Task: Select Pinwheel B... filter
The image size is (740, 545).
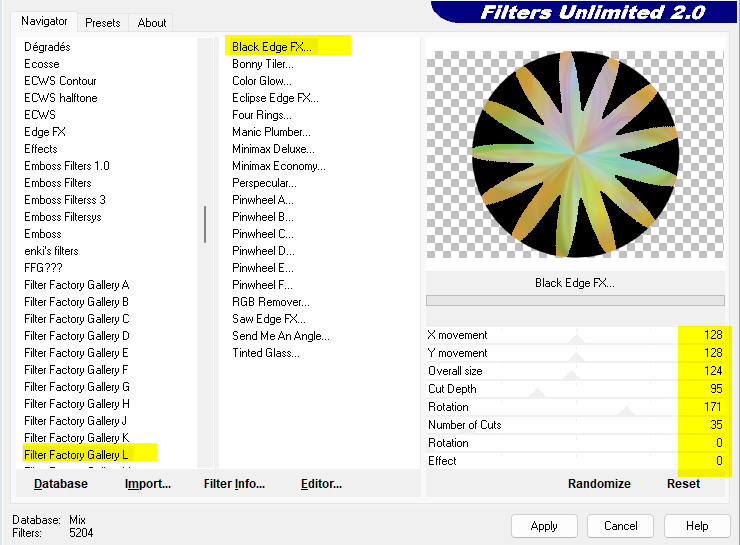Action: pos(263,217)
